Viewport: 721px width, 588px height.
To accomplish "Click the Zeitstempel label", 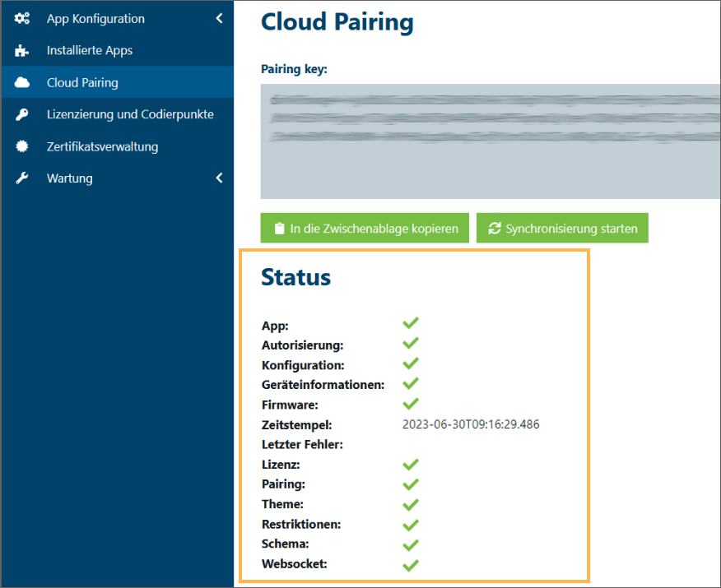I will [296, 425].
